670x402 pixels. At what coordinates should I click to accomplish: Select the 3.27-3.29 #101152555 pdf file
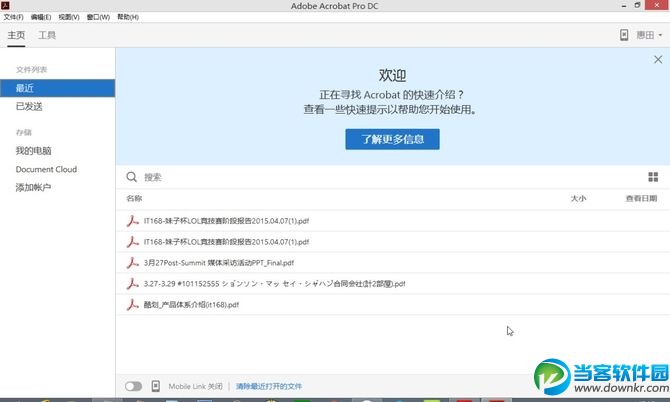(x=393, y=284)
